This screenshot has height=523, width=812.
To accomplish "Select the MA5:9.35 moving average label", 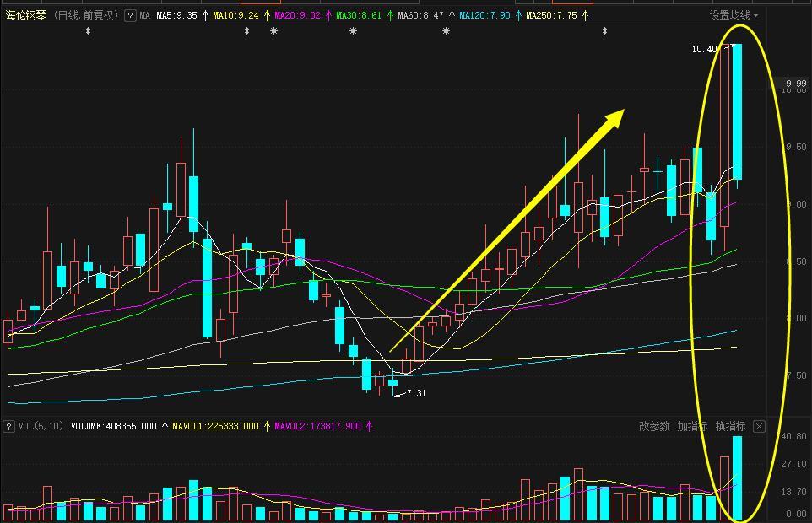I will [177, 15].
